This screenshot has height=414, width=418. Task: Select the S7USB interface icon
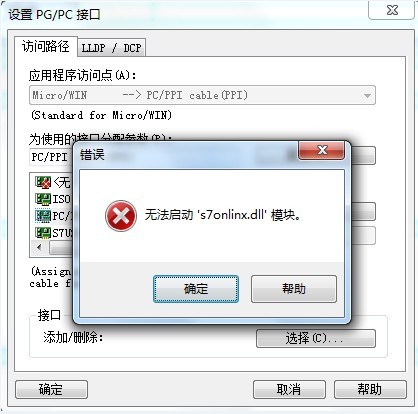click(43, 233)
